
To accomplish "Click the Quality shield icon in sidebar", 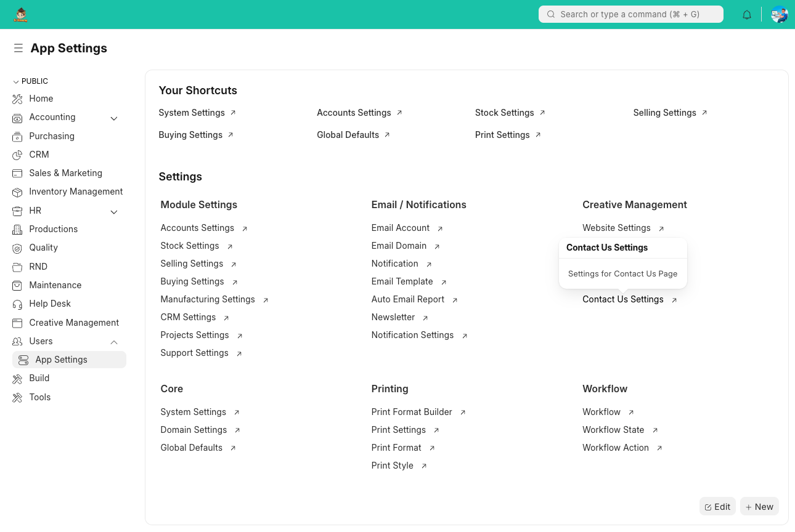I will pos(17,248).
